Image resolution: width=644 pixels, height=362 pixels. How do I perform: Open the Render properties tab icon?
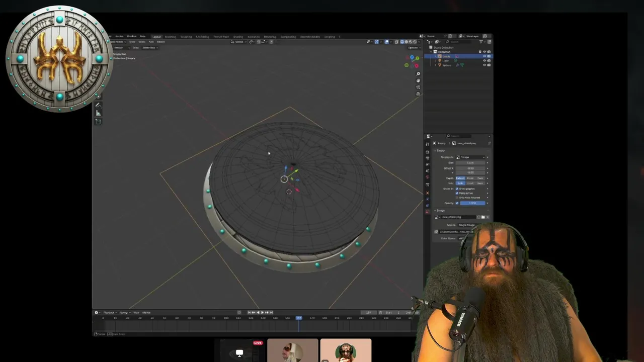point(428,152)
